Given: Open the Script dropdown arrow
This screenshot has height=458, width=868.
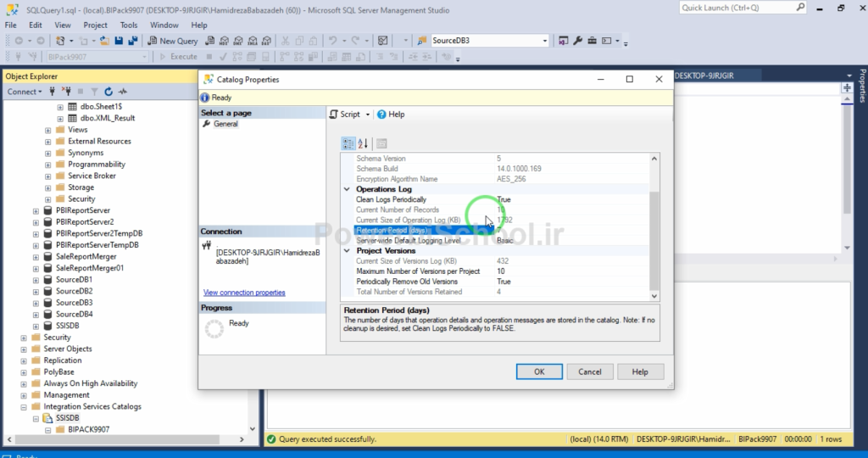Looking at the screenshot, I should coord(368,114).
